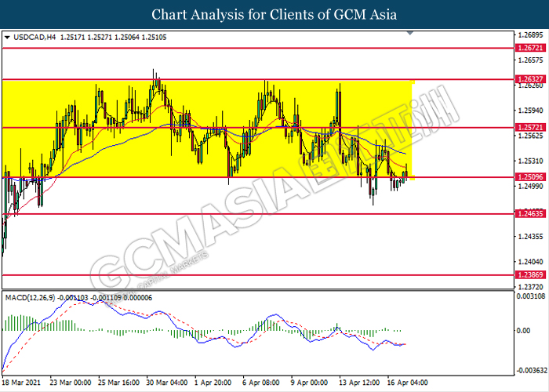Select the 1.25721 price level label
Screen dimensions: 549x392
(531, 127)
